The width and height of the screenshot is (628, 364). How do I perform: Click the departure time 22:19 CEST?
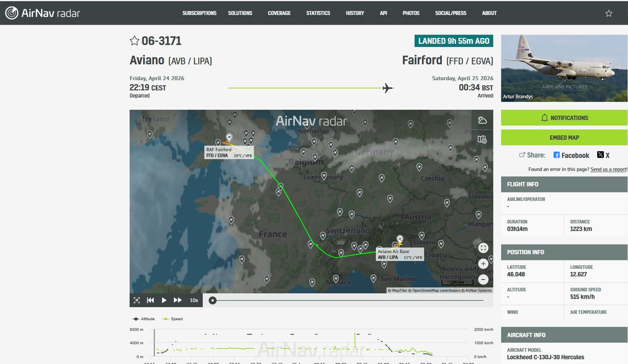[148, 88]
